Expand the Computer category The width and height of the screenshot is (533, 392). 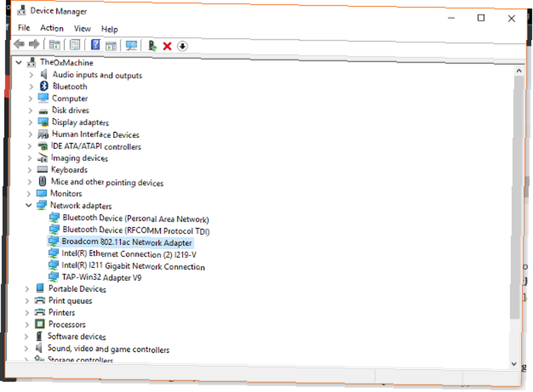coord(30,99)
